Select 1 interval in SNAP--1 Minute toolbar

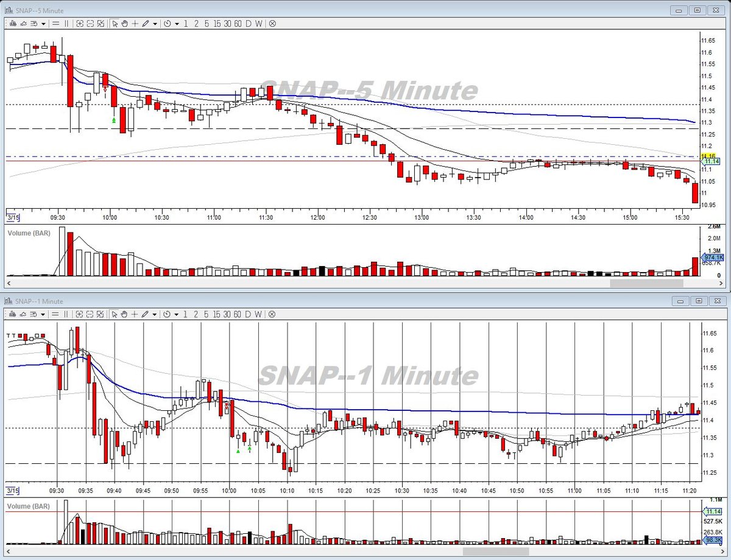pyautogui.click(x=186, y=314)
